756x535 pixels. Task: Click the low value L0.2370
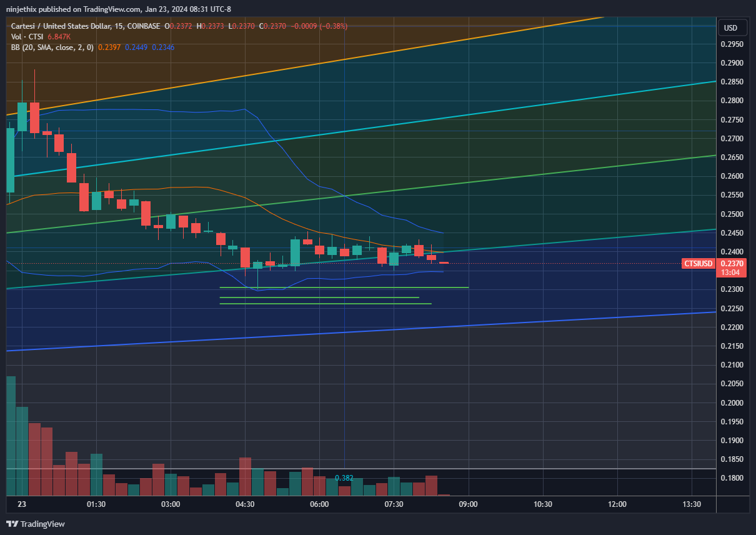tap(242, 26)
